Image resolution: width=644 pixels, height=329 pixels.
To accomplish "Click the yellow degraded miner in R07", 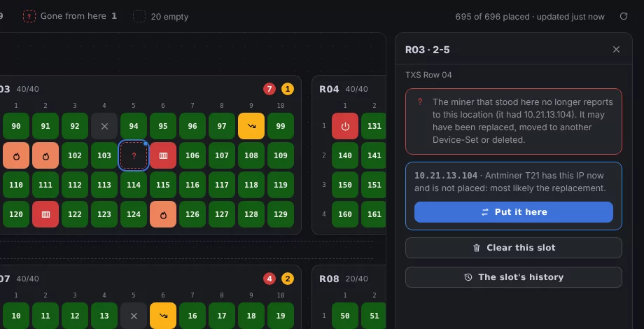I will [163, 316].
